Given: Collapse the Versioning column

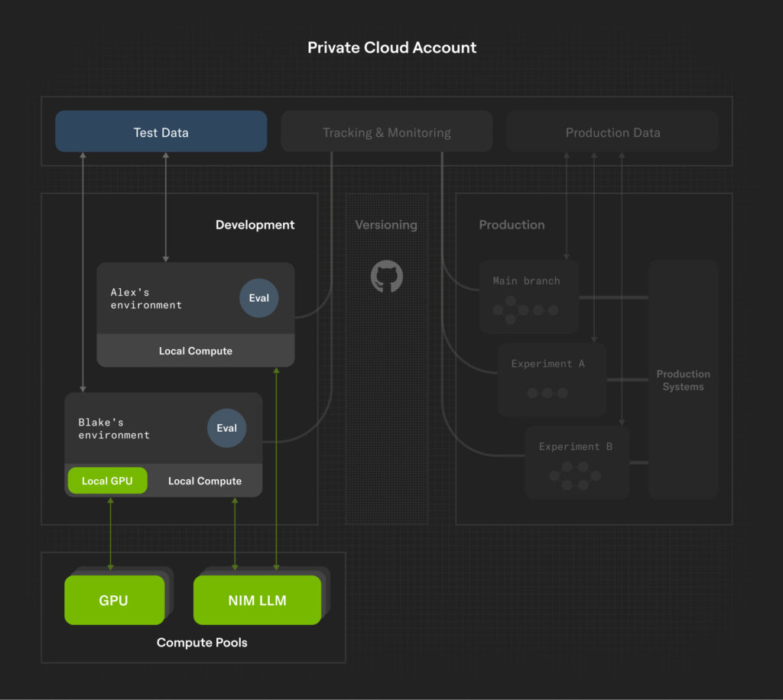Looking at the screenshot, I should 386,225.
